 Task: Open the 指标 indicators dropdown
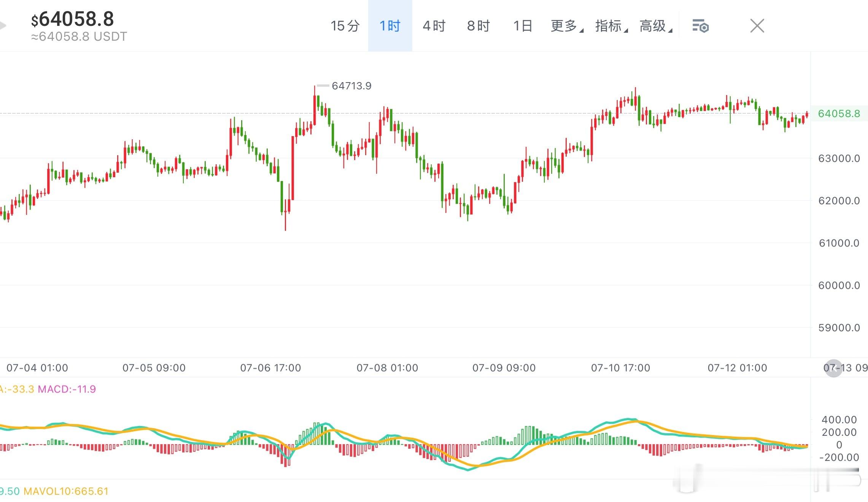coord(611,26)
